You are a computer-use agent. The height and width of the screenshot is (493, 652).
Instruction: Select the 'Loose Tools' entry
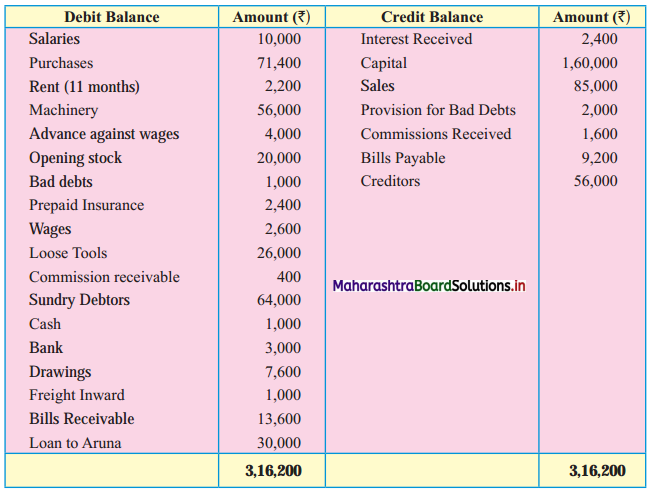pyautogui.click(x=68, y=253)
